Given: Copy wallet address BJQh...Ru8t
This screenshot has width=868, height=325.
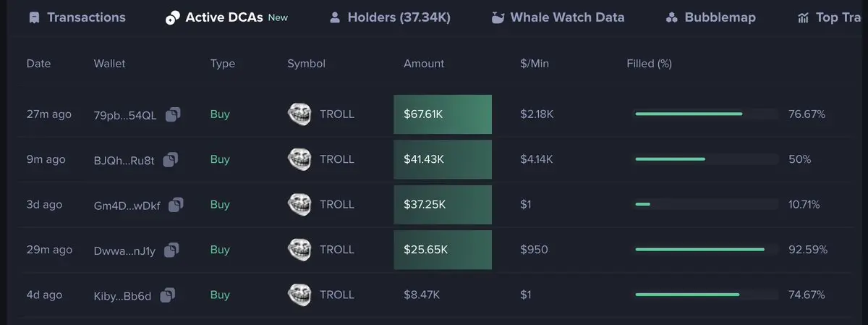Looking at the screenshot, I should [171, 159].
